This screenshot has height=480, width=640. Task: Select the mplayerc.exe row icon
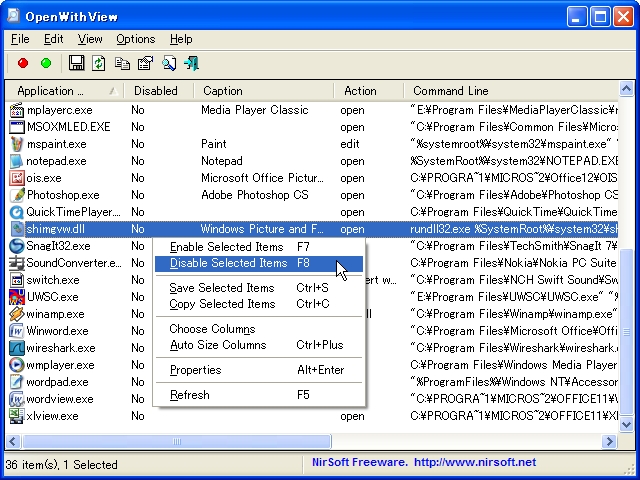coord(17,110)
